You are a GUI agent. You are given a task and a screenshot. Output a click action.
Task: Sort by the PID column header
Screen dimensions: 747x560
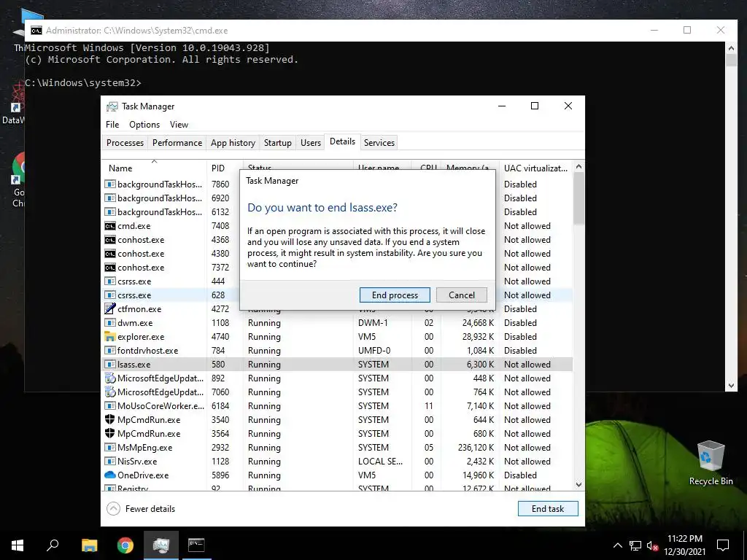pyautogui.click(x=225, y=168)
